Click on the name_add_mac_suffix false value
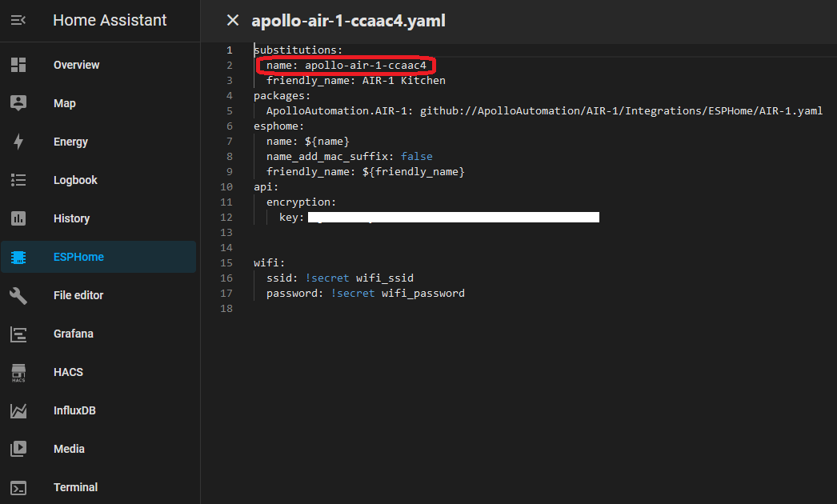The width and height of the screenshot is (837, 504). click(416, 157)
